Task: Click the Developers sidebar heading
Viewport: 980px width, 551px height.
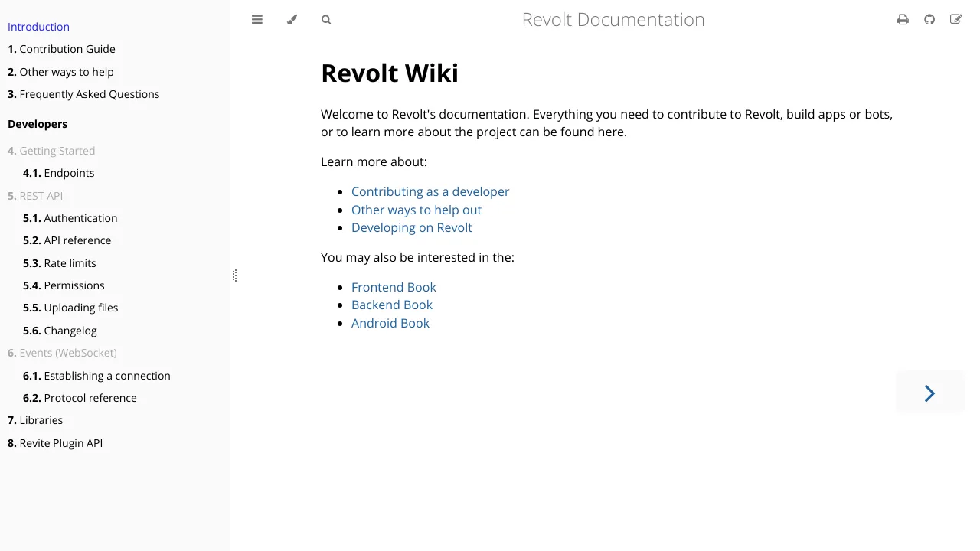Action: click(38, 124)
